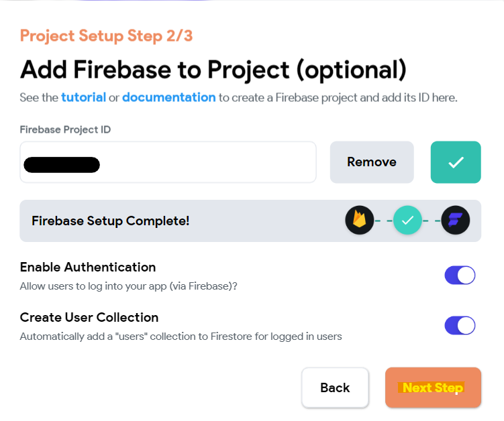504x421 pixels.
Task: Open the documentation link
Action: (x=168, y=97)
